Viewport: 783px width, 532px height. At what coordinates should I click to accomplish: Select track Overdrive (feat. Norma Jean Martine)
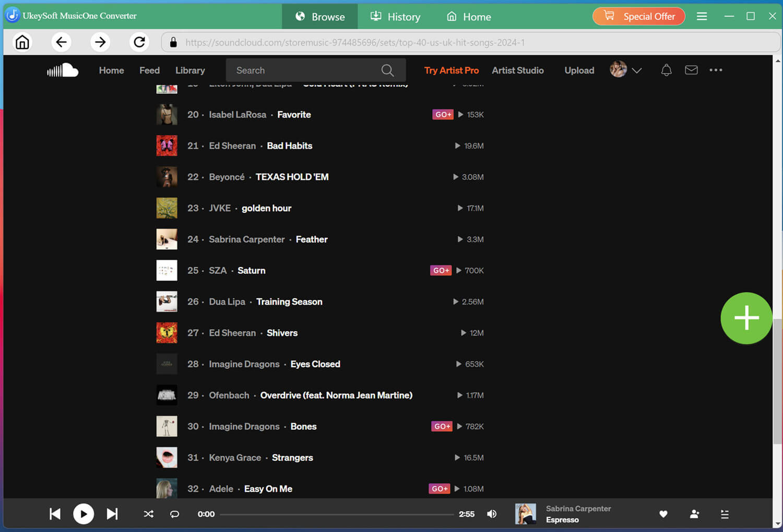tap(336, 395)
